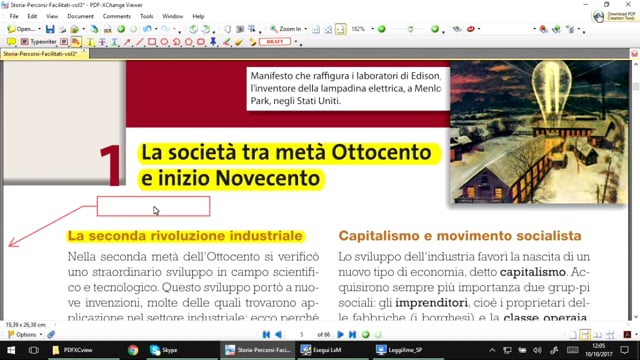Click the paperclip attachments icon

pyautogui.click(x=51, y=335)
